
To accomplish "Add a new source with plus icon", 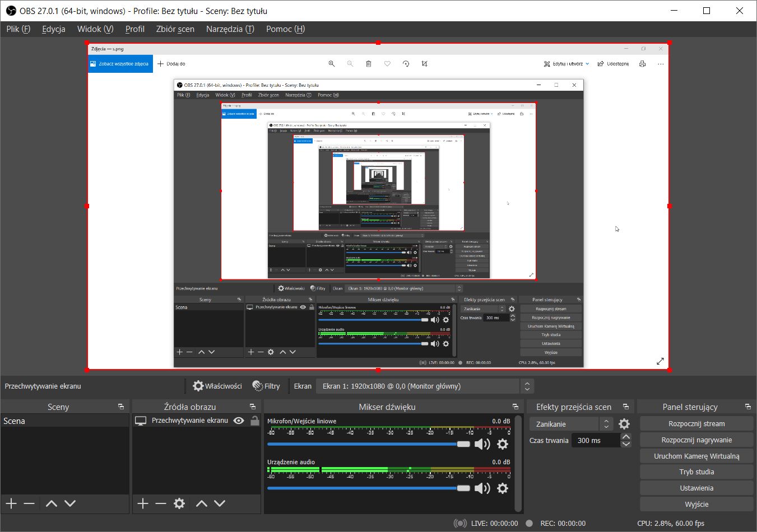I will pos(142,503).
